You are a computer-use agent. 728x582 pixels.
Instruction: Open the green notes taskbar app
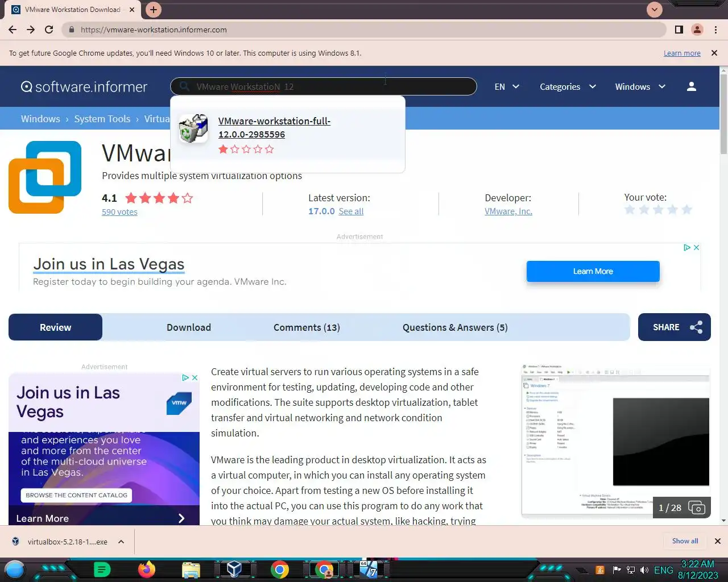tap(102, 569)
